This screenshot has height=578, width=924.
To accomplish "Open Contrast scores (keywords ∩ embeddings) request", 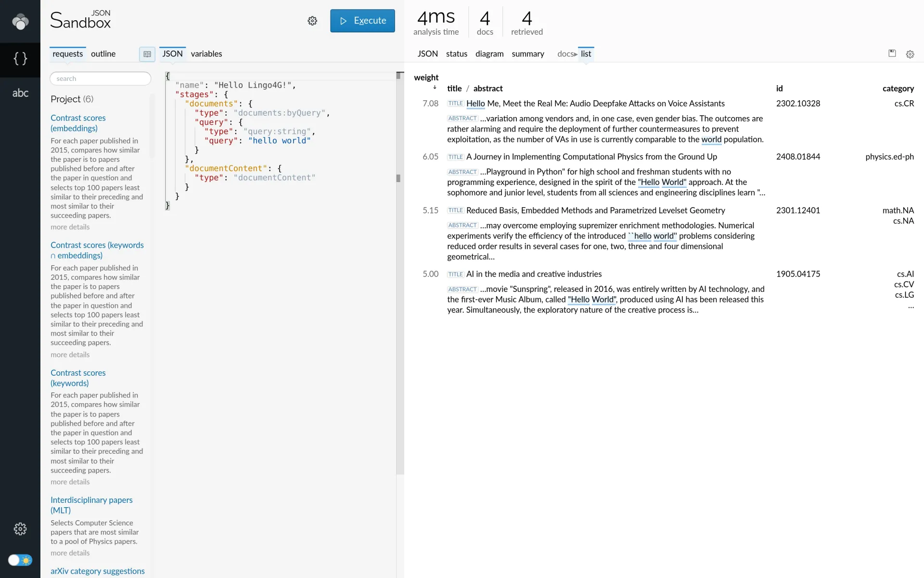I will [x=97, y=250].
